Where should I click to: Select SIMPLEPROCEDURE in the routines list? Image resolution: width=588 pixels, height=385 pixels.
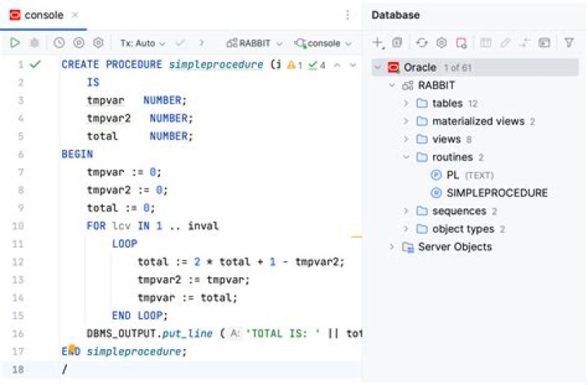tap(497, 193)
